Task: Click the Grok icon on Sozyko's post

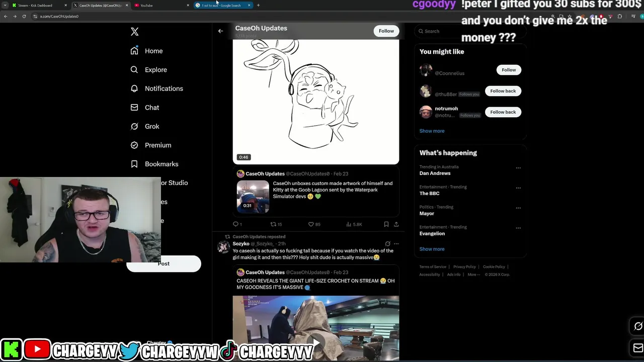Action: pos(387,244)
